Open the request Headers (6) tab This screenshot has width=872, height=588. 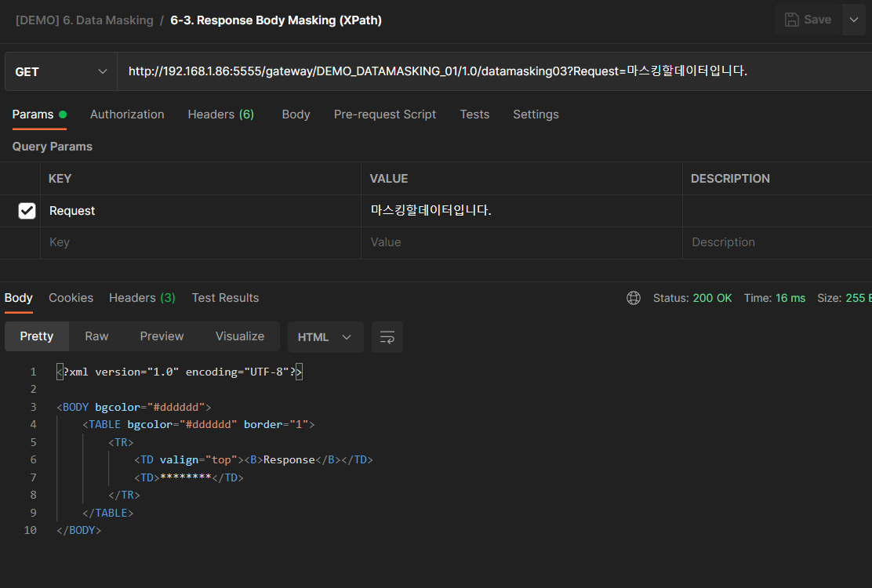point(220,114)
